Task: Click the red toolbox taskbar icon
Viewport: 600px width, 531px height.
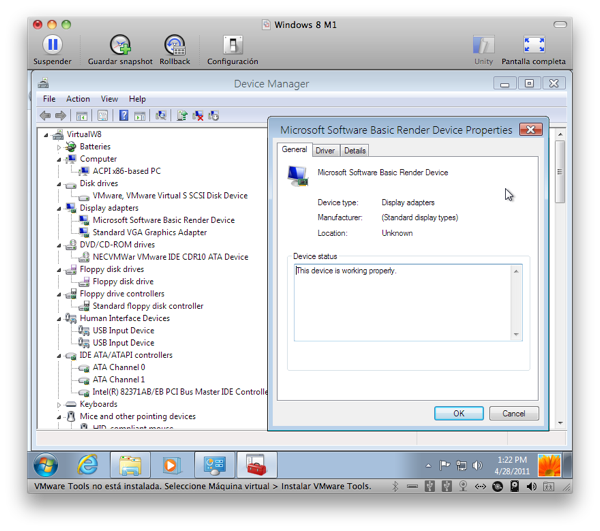Action: (x=256, y=465)
